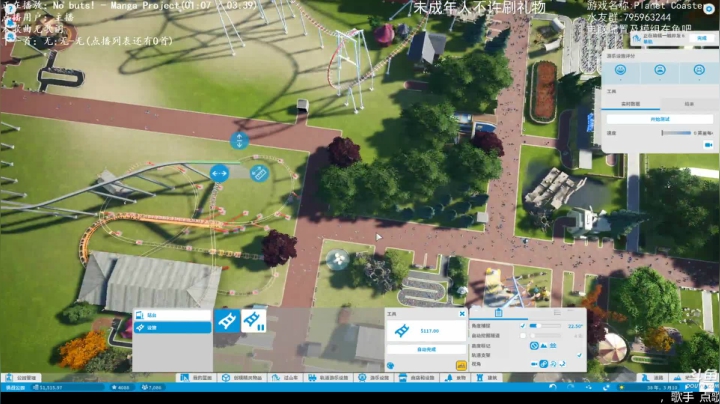Select the no-height-marker circle icon

click(x=534, y=346)
